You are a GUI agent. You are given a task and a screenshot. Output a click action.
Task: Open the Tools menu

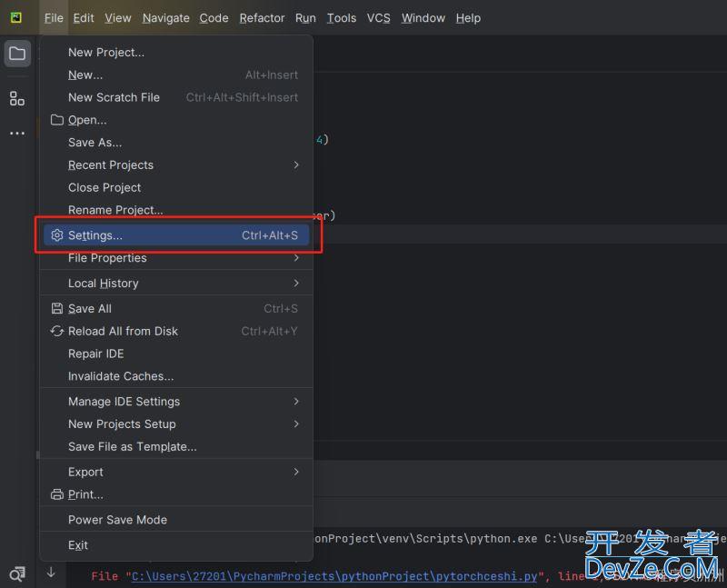(x=342, y=18)
